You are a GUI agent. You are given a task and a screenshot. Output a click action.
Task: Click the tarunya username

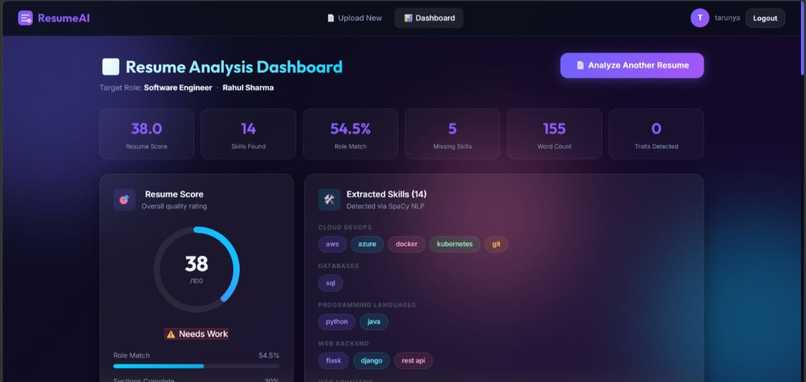tap(727, 18)
